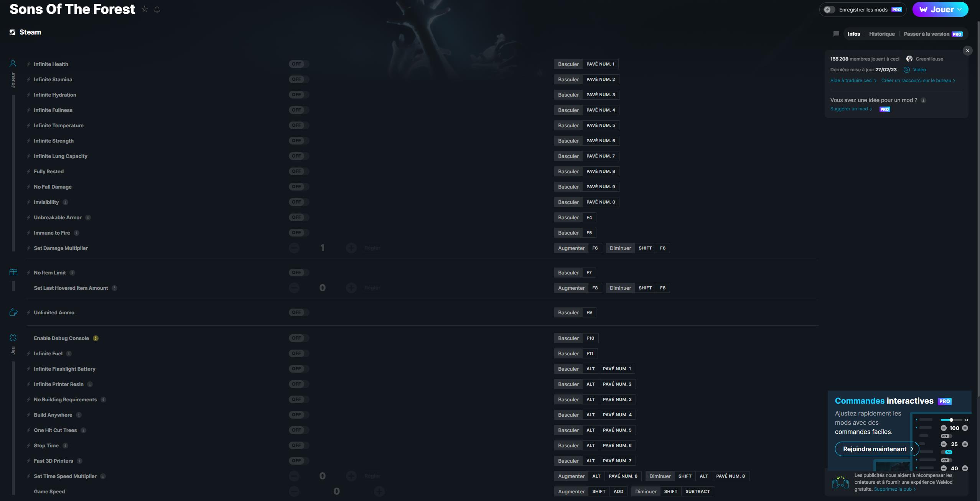Viewport: 980px width, 501px height.
Task: Open the Vidéo link
Action: point(919,70)
